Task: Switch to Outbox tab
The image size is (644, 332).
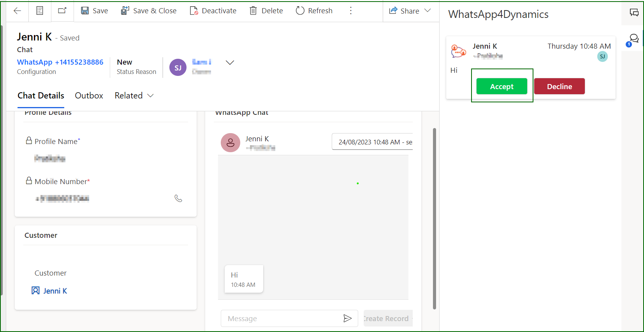Action: pos(89,96)
